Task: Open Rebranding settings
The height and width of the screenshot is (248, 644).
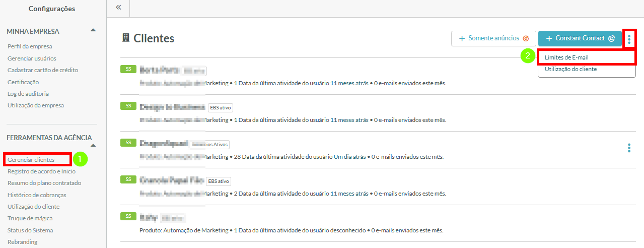Action: 22,242
